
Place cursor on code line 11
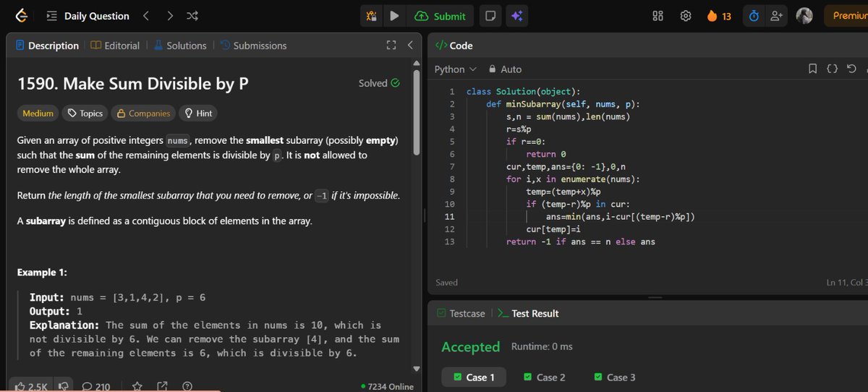coord(621,216)
